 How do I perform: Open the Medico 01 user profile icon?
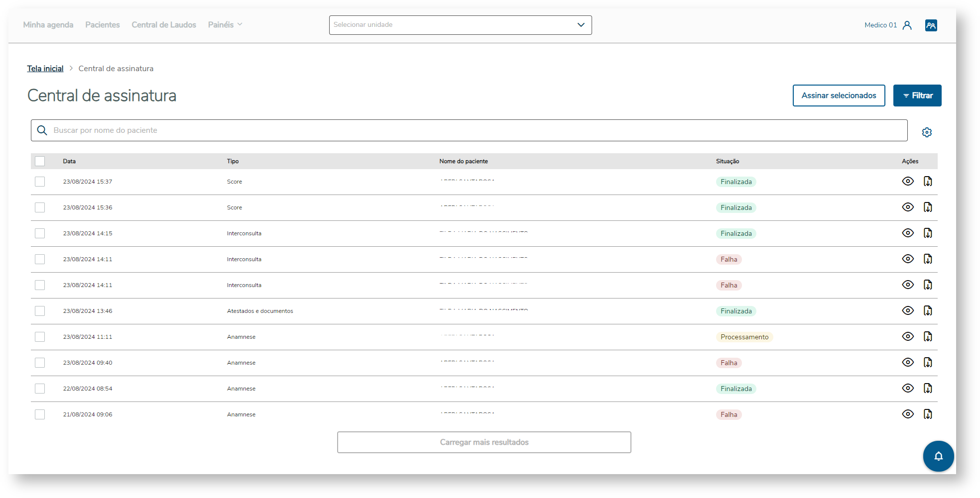[x=907, y=25]
